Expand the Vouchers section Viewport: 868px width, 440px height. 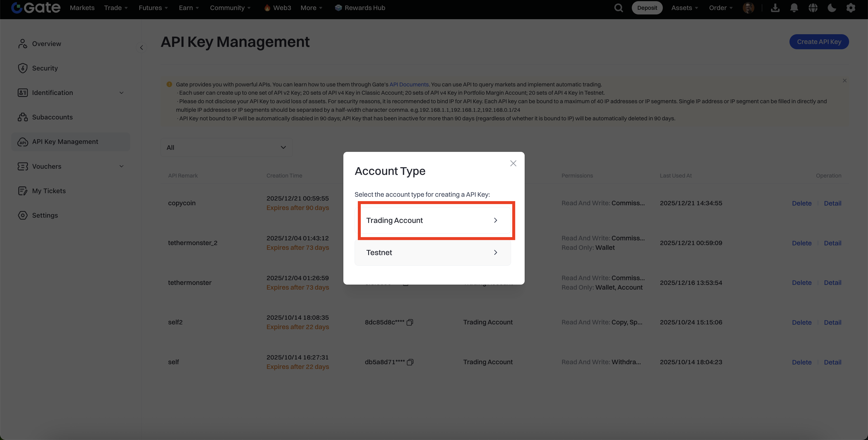click(121, 166)
